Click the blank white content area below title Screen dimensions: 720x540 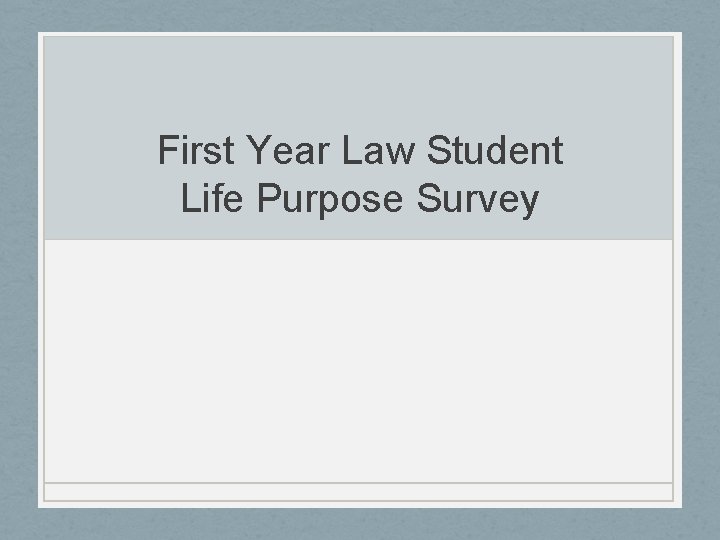point(360,360)
